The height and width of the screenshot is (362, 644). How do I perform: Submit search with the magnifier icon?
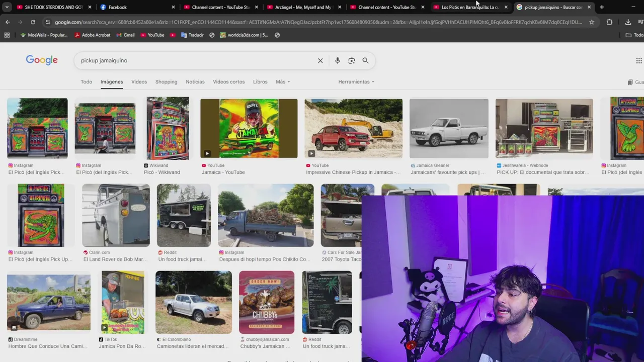click(365, 60)
